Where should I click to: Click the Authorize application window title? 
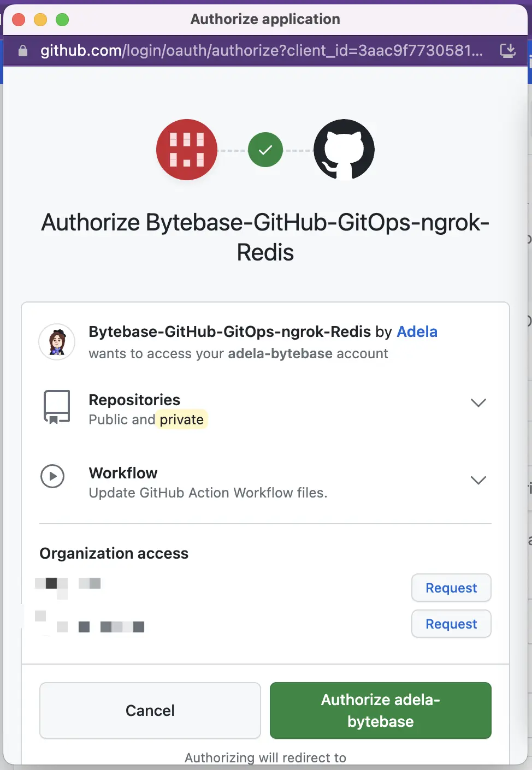coord(265,19)
